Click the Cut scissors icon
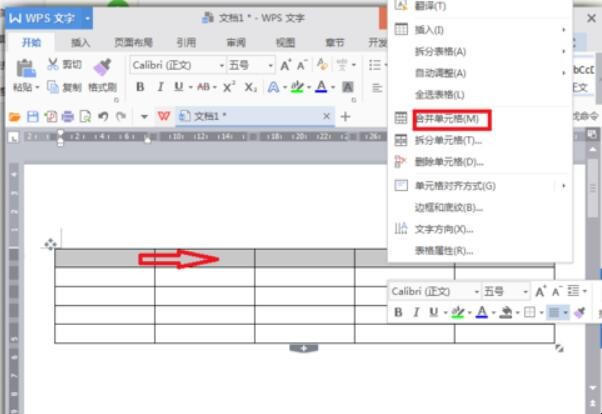Viewport: 602px width, 414px height. (53, 64)
